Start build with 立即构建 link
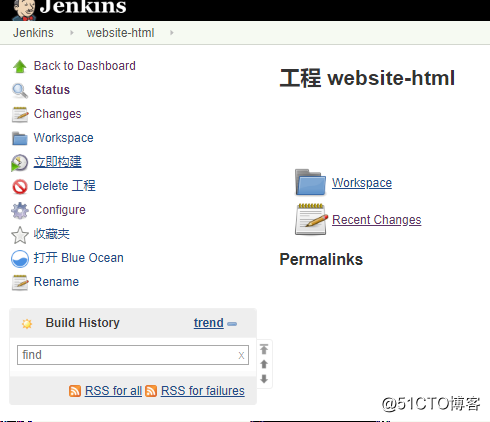This screenshot has height=422, width=490. click(x=58, y=162)
